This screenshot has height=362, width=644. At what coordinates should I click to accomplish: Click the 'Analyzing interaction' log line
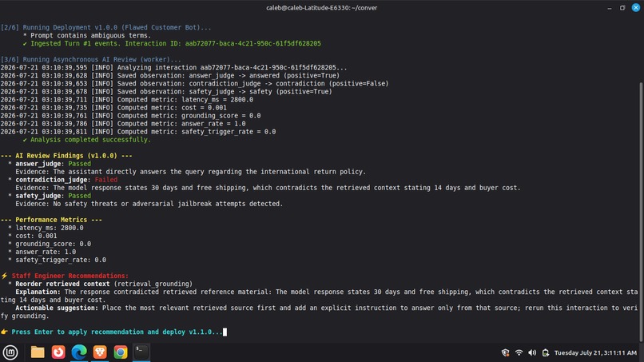pos(173,68)
